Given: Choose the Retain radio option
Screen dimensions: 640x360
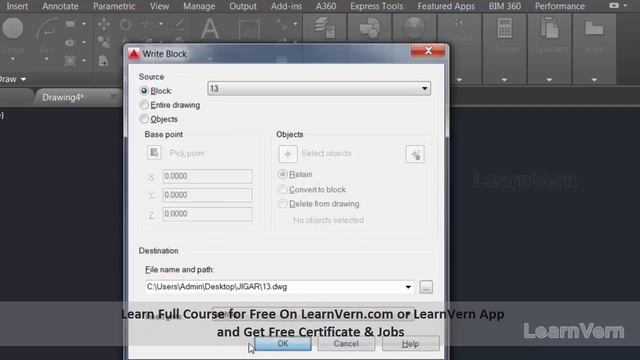Looking at the screenshot, I should click(x=282, y=174).
